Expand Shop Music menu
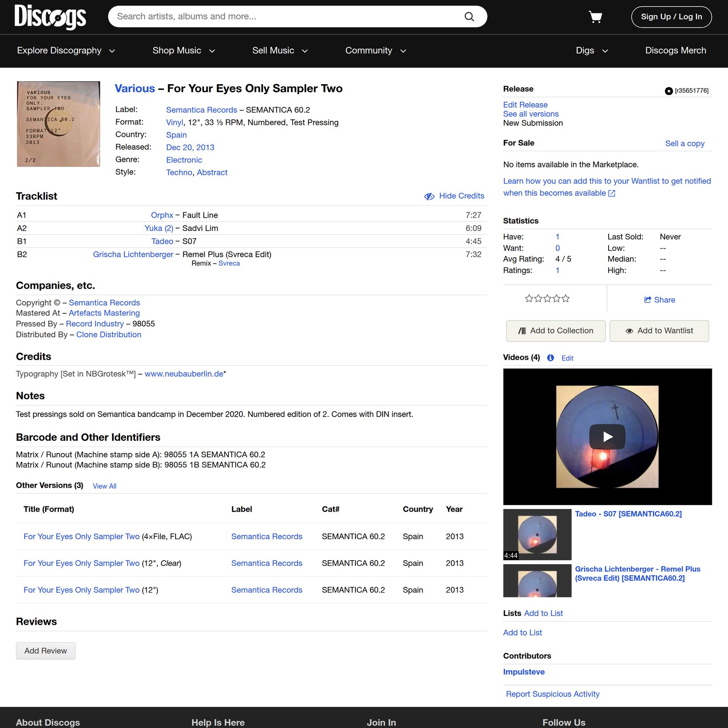Screen dimensions: 728x728 [184, 51]
